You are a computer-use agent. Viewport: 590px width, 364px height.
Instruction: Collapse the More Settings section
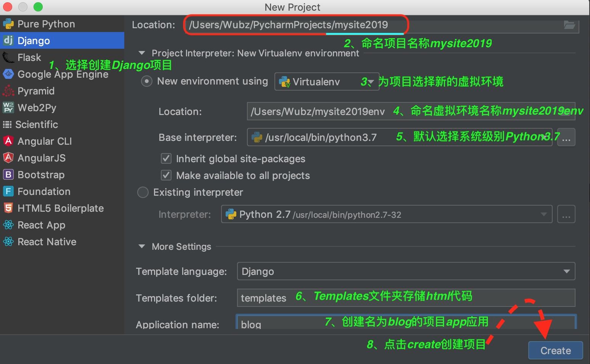point(142,246)
